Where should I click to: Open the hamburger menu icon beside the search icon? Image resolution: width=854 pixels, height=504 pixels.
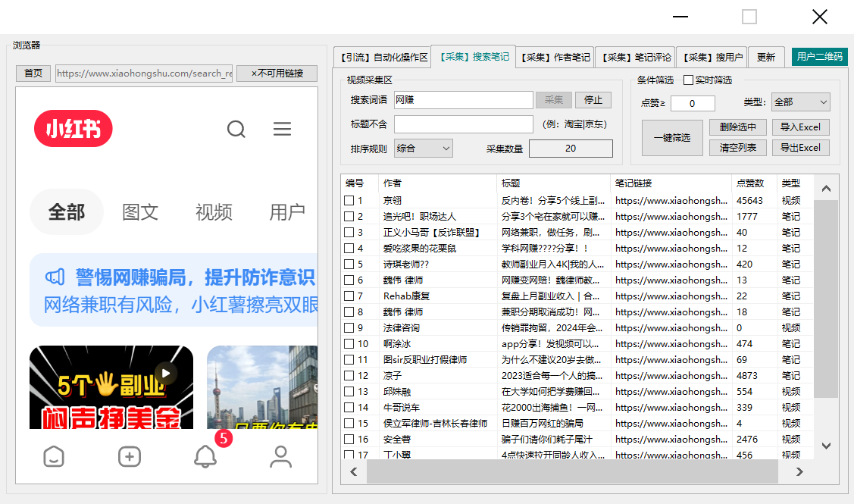(282, 129)
